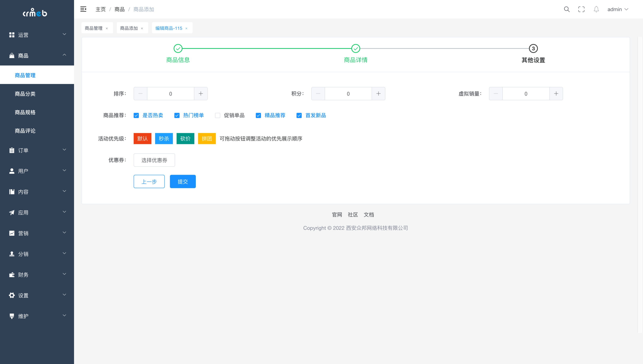The width and height of the screenshot is (643, 364).
Task: Click the 提交 submit button
Action: [183, 182]
